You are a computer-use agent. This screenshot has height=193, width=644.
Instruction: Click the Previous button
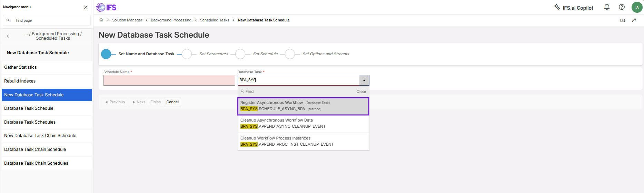tap(115, 102)
